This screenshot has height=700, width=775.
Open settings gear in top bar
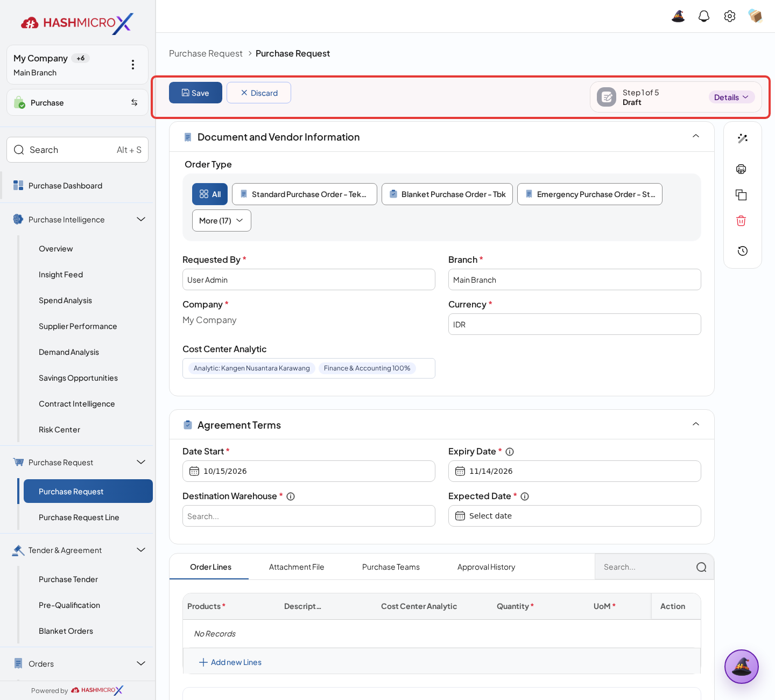click(x=730, y=16)
